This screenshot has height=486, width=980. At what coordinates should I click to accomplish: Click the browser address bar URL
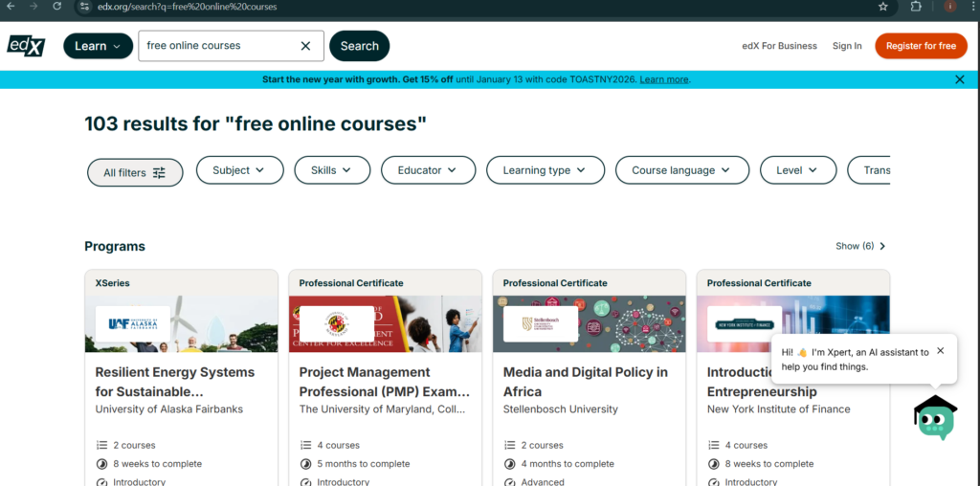187,7
